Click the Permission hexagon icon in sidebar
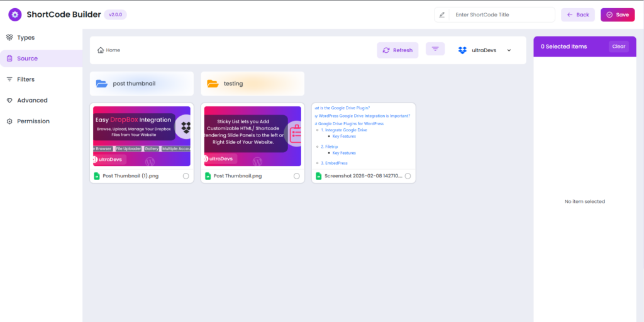This screenshot has height=322, width=644. point(9,121)
